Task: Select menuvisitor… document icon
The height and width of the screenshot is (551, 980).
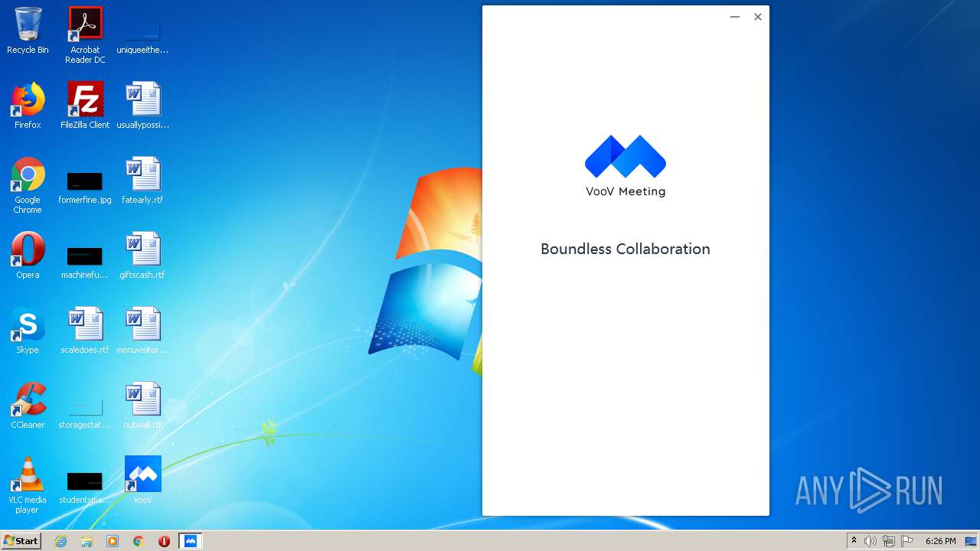Action: pyautogui.click(x=142, y=331)
